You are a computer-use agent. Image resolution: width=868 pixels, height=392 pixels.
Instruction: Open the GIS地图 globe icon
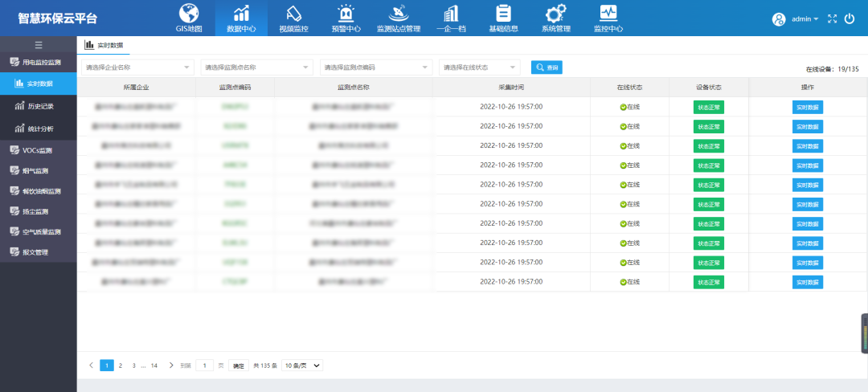click(x=189, y=14)
